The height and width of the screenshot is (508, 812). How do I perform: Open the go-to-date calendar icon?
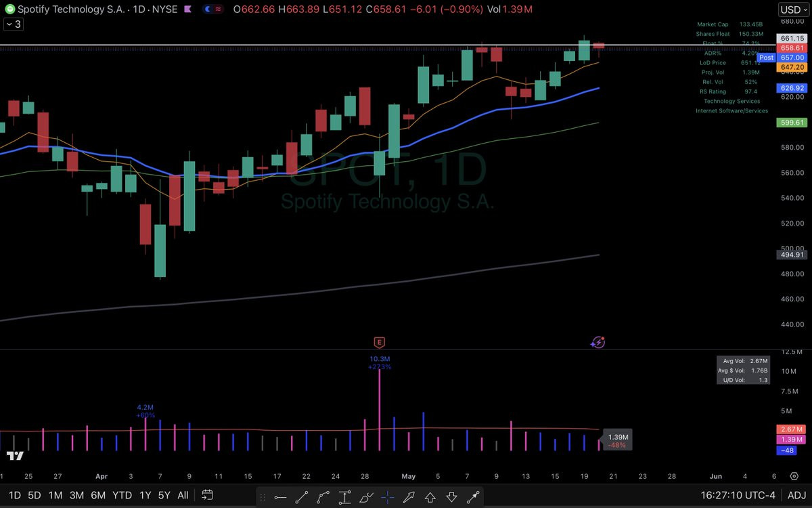(x=208, y=495)
